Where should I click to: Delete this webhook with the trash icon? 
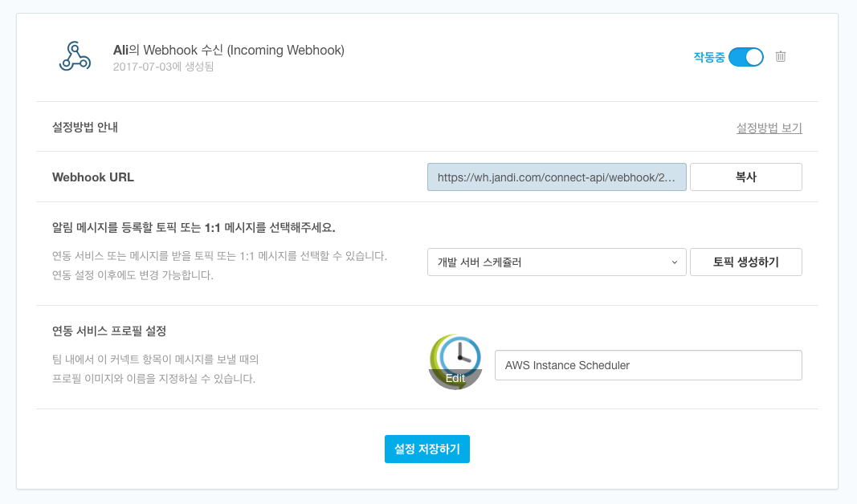780,57
